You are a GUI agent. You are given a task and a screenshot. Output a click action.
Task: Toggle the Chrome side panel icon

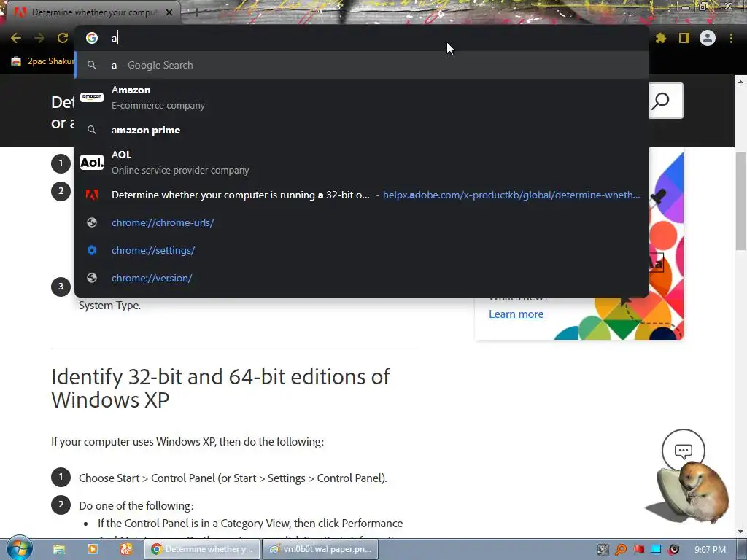(x=684, y=38)
